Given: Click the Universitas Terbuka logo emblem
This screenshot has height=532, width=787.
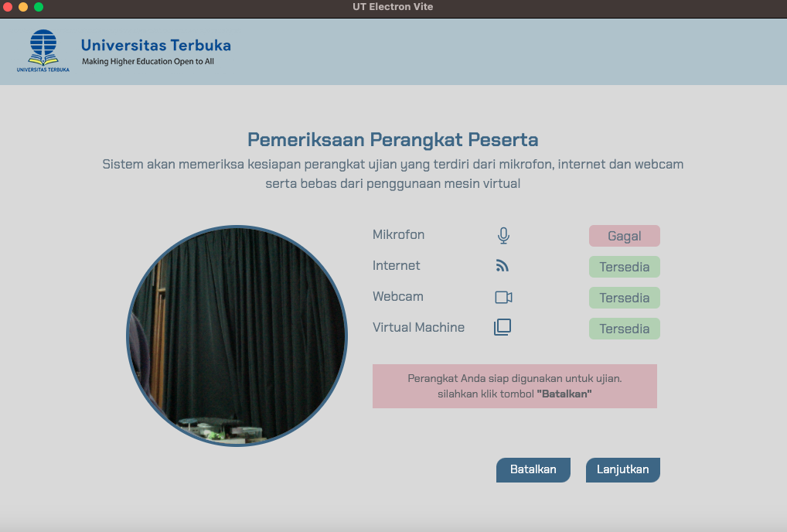Looking at the screenshot, I should tap(43, 48).
